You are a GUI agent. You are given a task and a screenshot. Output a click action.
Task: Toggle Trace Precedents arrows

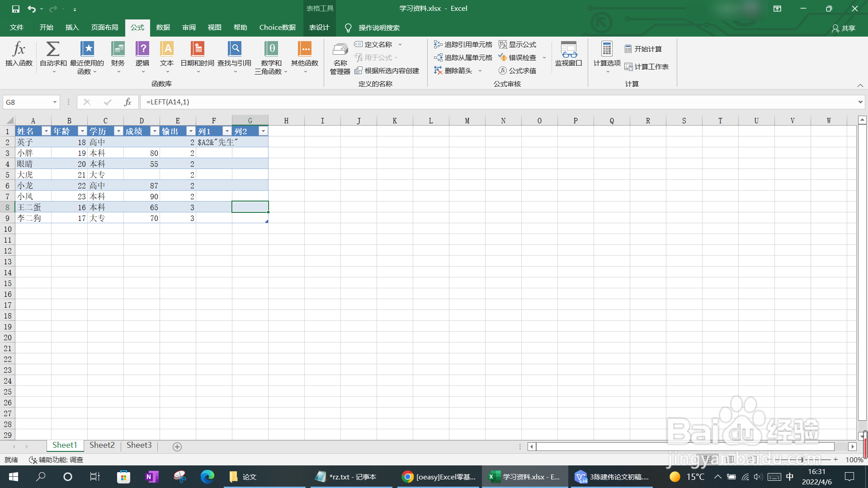[462, 44]
